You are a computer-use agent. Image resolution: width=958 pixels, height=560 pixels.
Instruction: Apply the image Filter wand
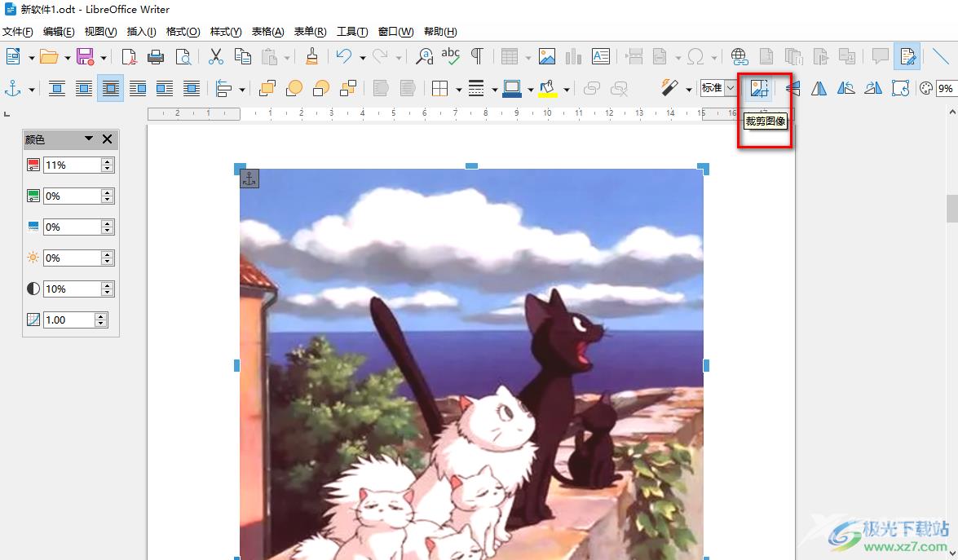[669, 89]
